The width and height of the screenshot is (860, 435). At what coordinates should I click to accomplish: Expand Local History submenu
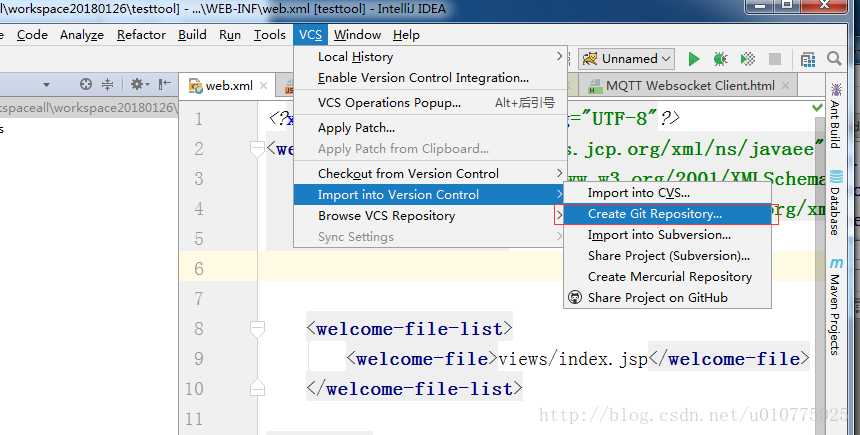click(x=430, y=57)
